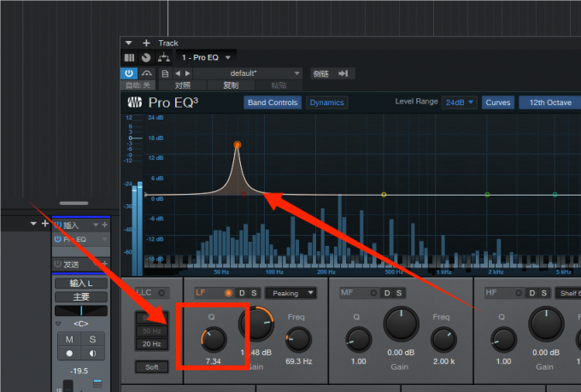
Task: Click the MF Gain knob showing 0.00 dB
Action: point(401,325)
